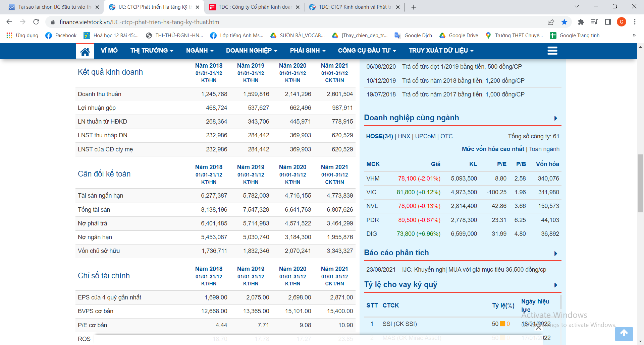This screenshot has width=644, height=345.
Task: Click Toàn ngành link
Action: pos(544,149)
